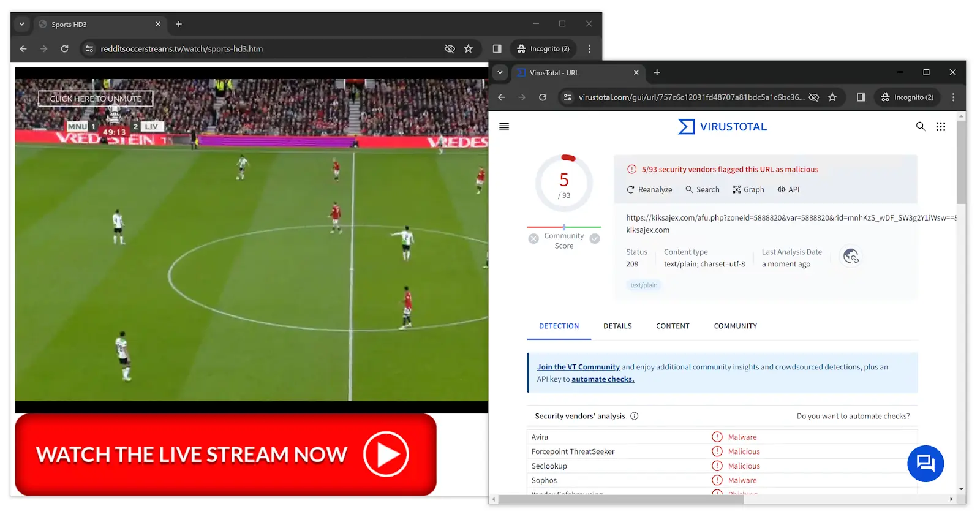Close the Sports HD3 tab
980x517 pixels.
click(x=158, y=24)
